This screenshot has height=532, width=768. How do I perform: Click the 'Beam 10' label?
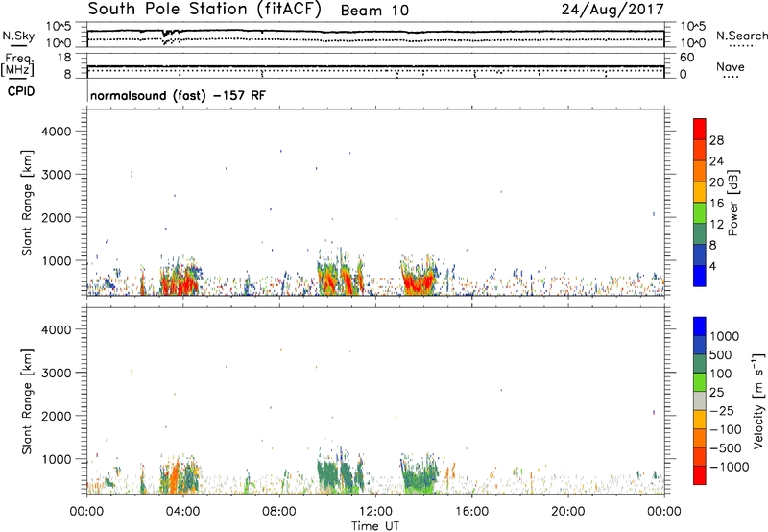click(x=374, y=11)
